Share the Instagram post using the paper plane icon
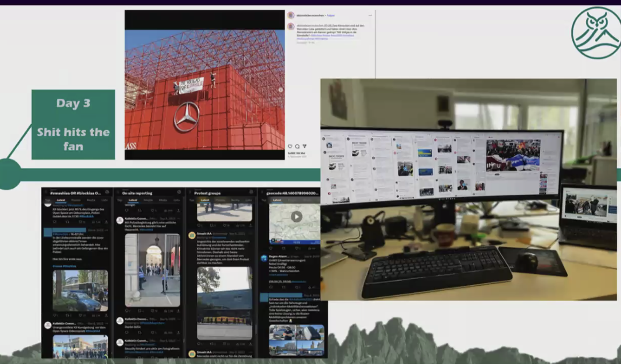 tap(304, 146)
